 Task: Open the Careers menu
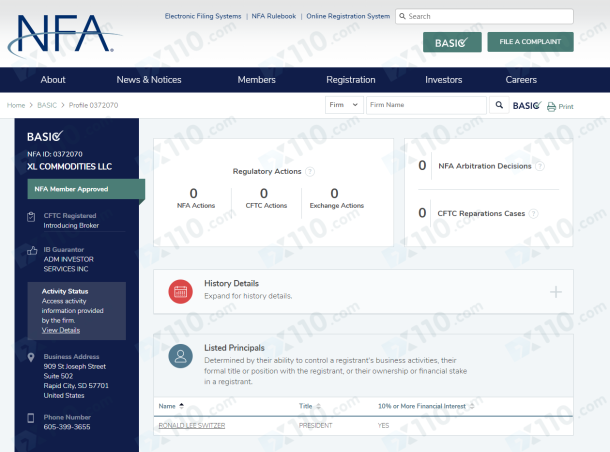click(x=521, y=80)
